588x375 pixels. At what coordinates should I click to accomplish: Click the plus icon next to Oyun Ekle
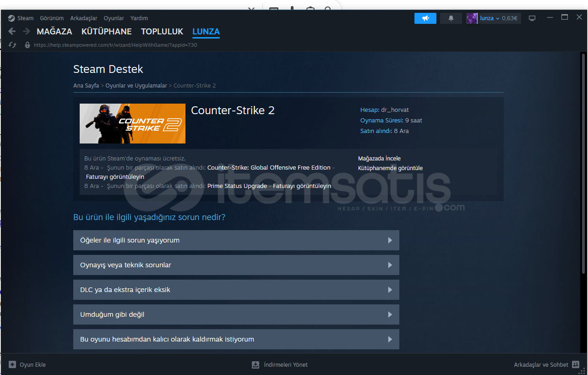12,365
